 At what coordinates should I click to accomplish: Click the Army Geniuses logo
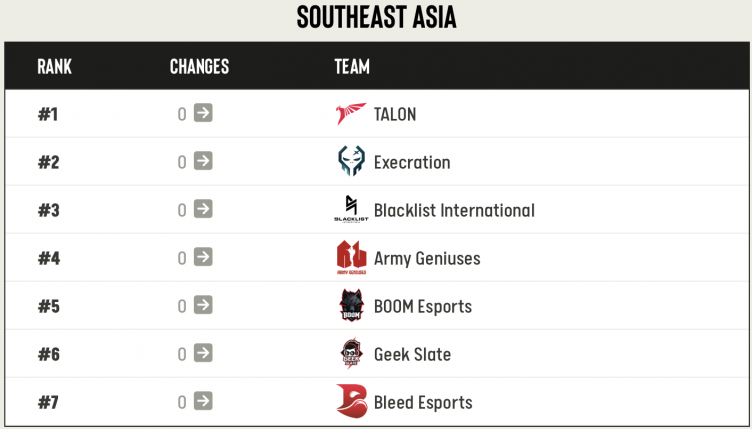point(351,258)
